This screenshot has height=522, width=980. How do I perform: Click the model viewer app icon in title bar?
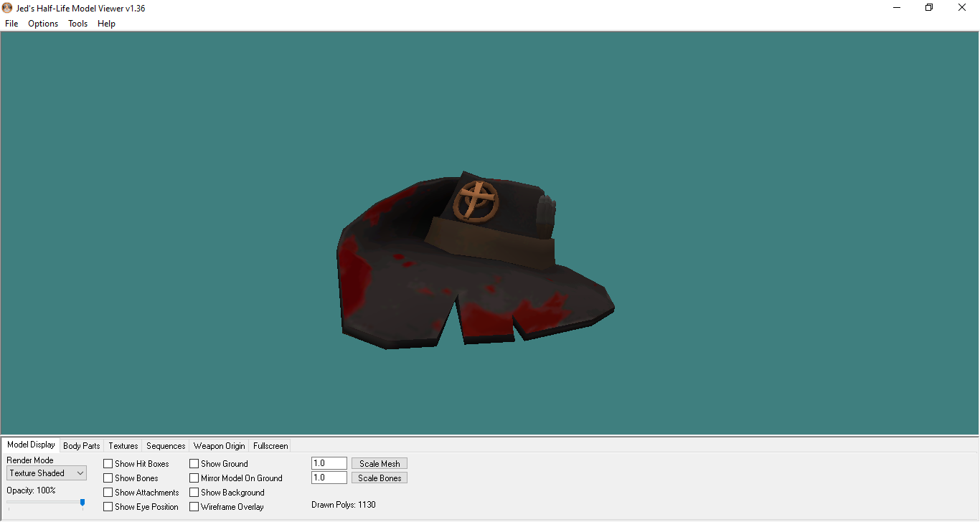point(7,8)
